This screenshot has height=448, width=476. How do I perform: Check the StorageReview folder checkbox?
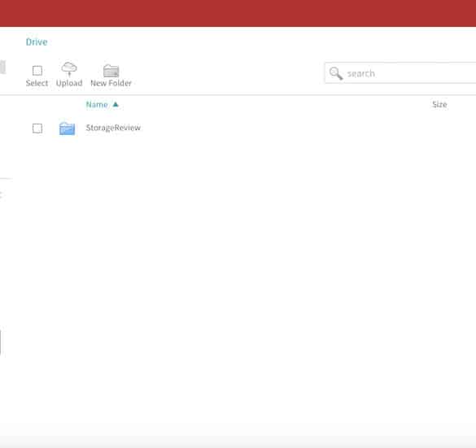(x=37, y=128)
